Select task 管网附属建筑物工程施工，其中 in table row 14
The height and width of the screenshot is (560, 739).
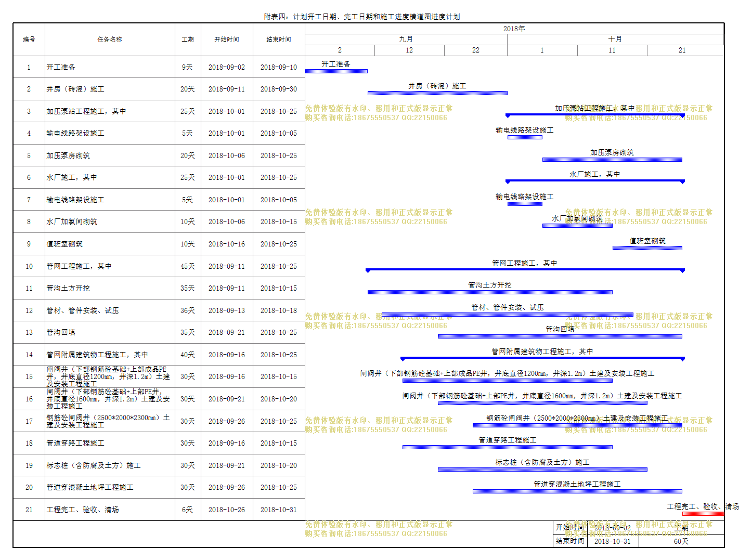tap(97, 355)
